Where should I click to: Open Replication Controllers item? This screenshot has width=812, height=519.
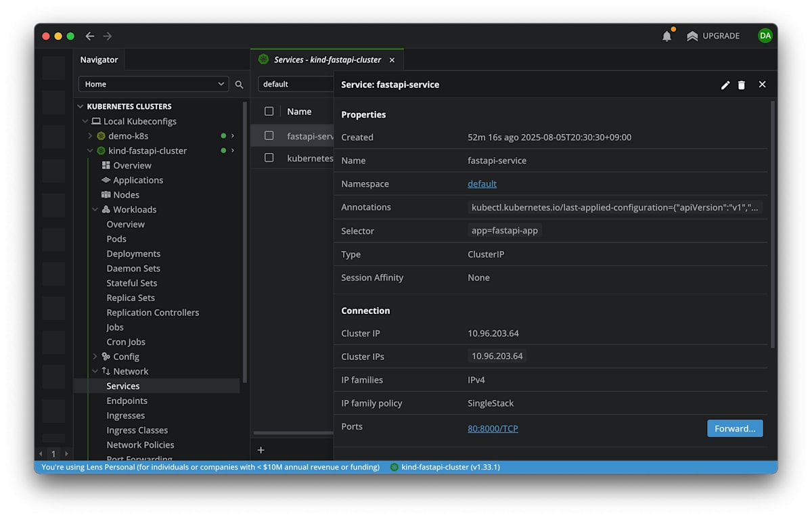click(153, 313)
